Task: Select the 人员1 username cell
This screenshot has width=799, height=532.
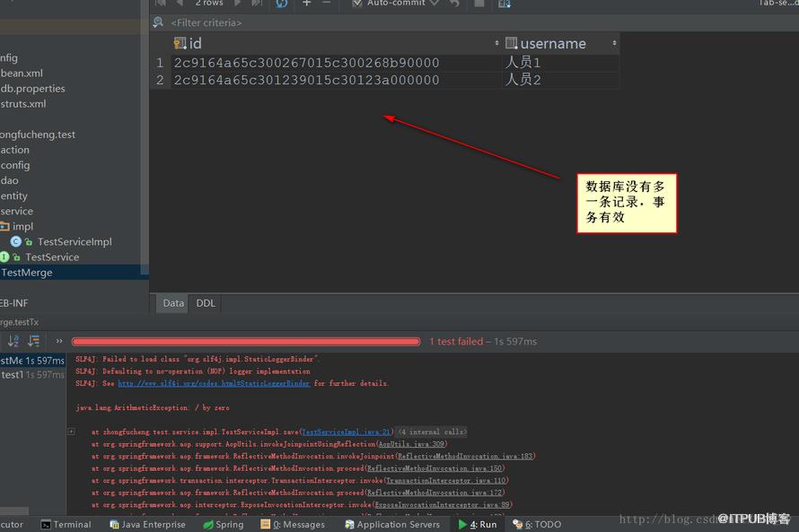Action: click(x=560, y=63)
